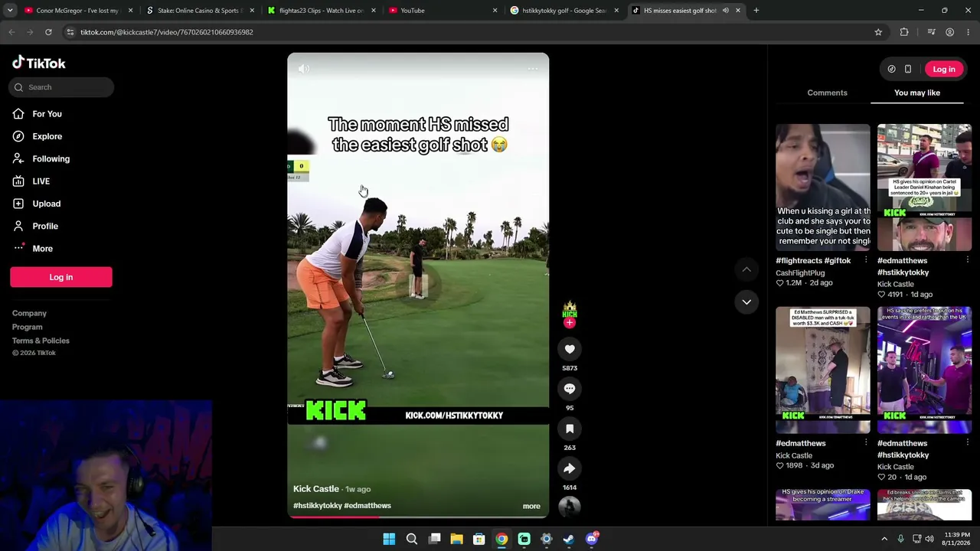This screenshot has height=551, width=980.
Task: Seek along the video progress bar
Action: 418,517
